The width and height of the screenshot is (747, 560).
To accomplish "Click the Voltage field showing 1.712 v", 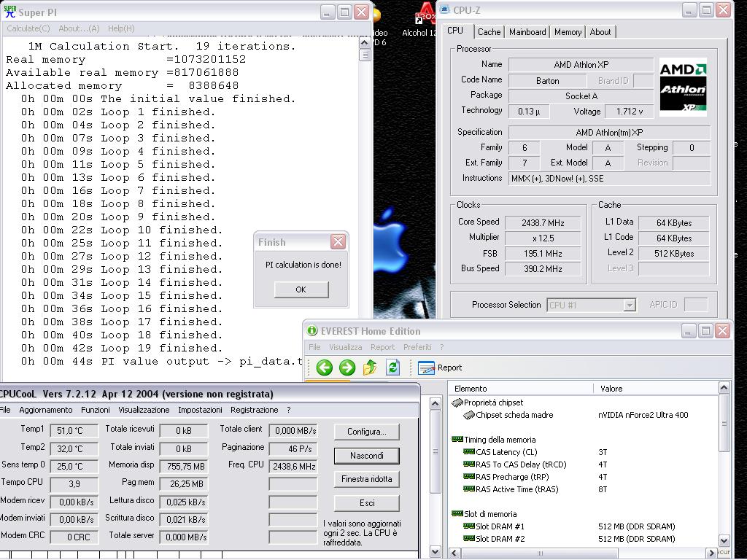I will (630, 112).
